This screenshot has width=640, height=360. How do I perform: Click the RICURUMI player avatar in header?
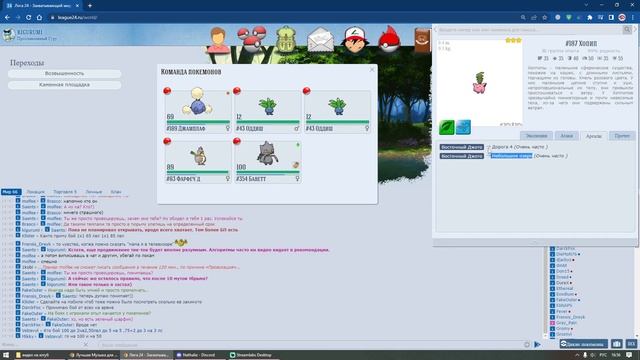pos(8,35)
